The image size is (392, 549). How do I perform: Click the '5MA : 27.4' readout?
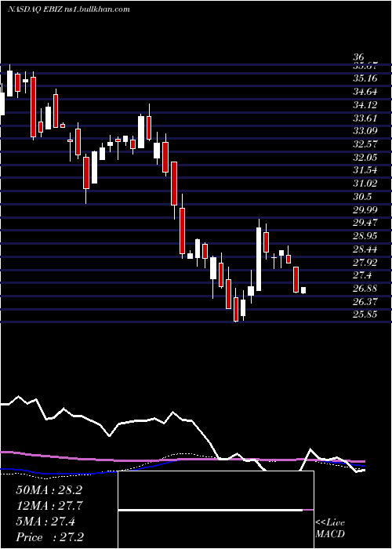point(45,522)
